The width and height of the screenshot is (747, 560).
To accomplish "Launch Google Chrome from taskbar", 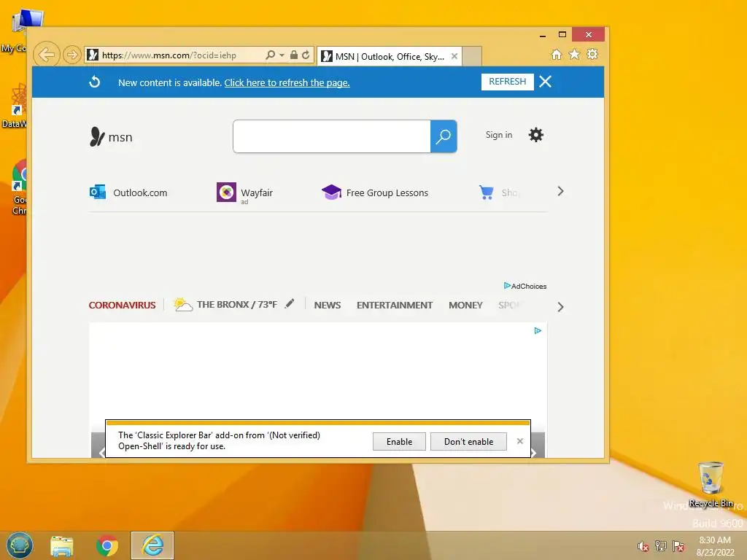I will (107, 545).
